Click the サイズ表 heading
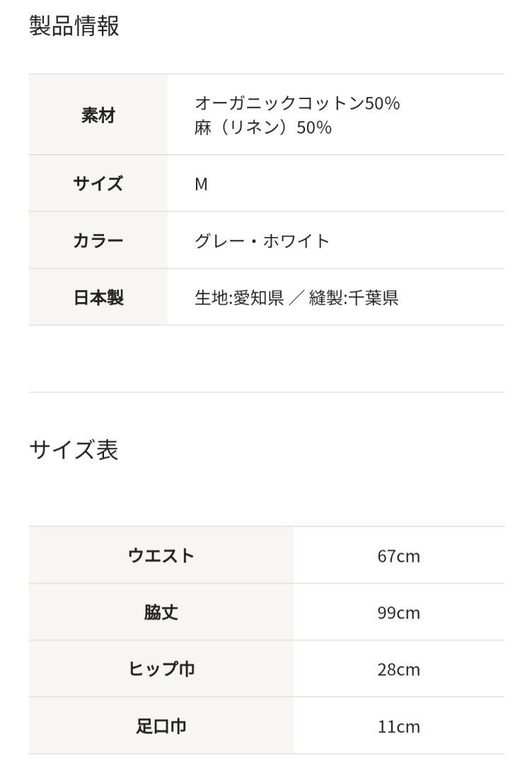 coord(74,450)
